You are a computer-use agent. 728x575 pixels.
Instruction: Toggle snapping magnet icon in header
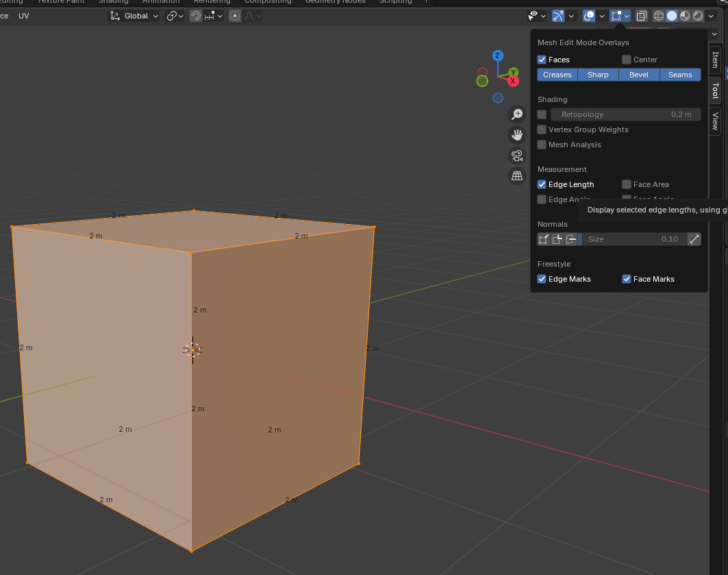[x=196, y=16]
